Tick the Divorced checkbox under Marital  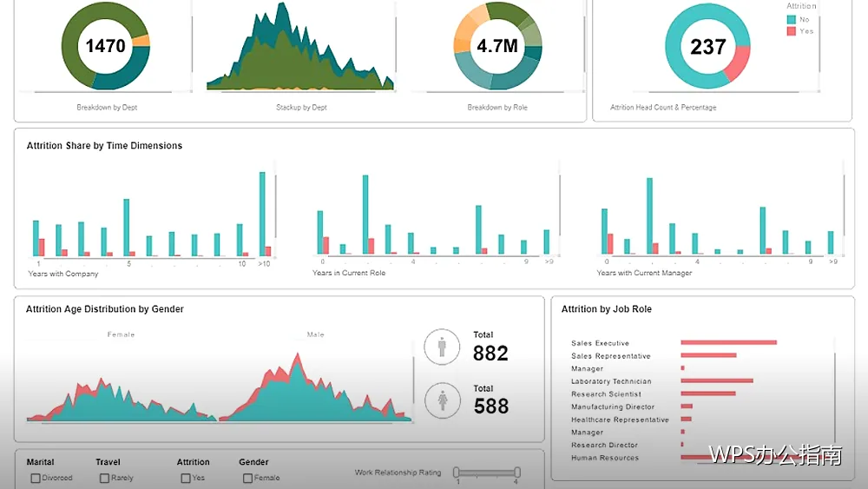[36, 478]
